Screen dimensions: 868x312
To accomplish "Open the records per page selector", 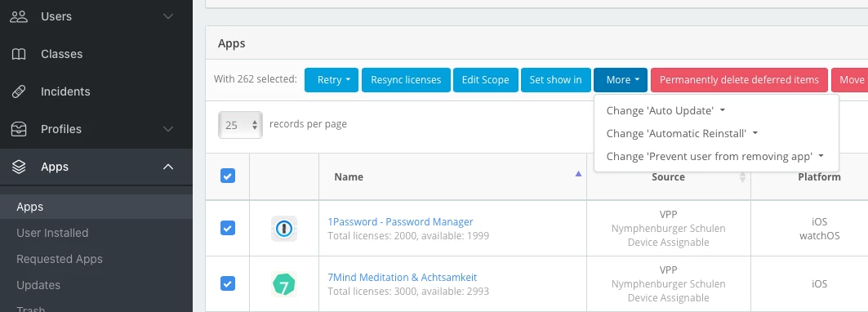I will [240, 125].
